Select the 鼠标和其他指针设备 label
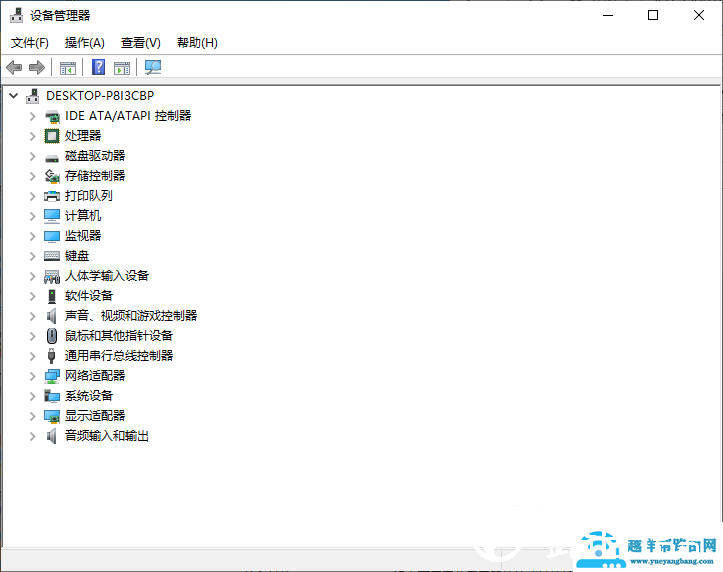 click(119, 336)
